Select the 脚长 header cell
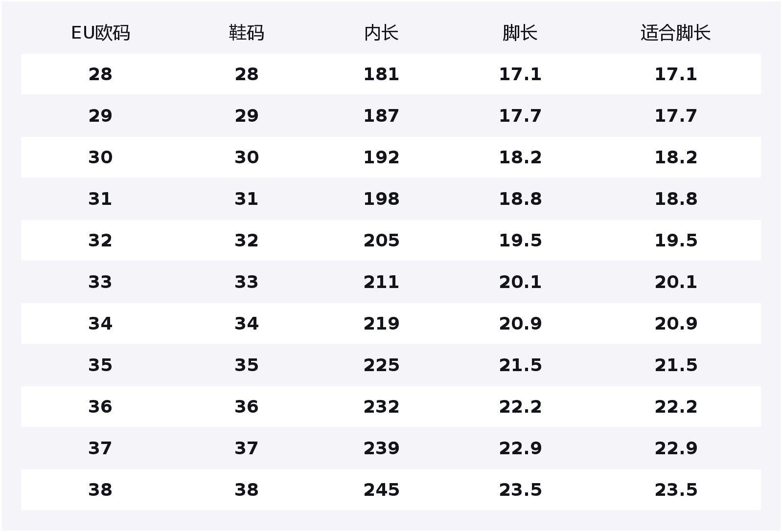The image size is (782, 532). click(520, 33)
